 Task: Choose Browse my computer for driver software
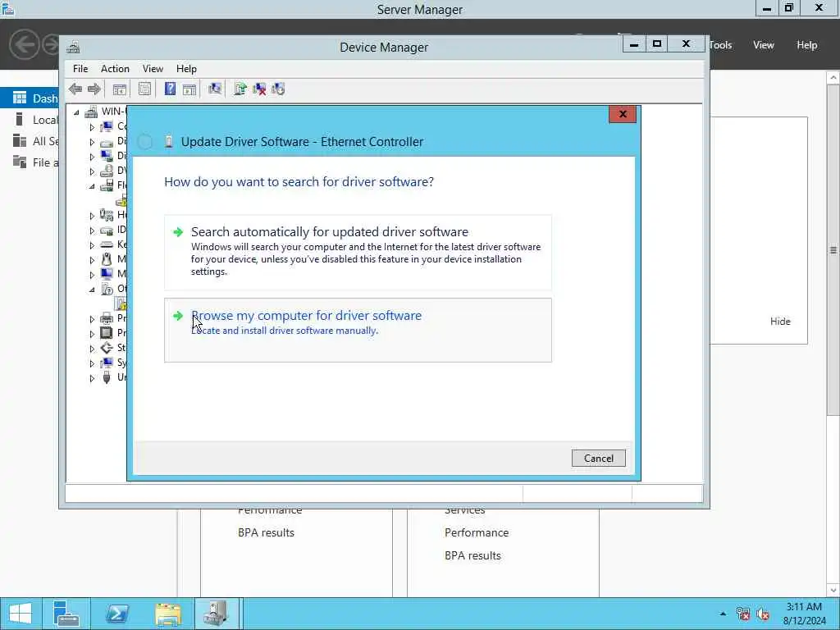tap(358, 330)
